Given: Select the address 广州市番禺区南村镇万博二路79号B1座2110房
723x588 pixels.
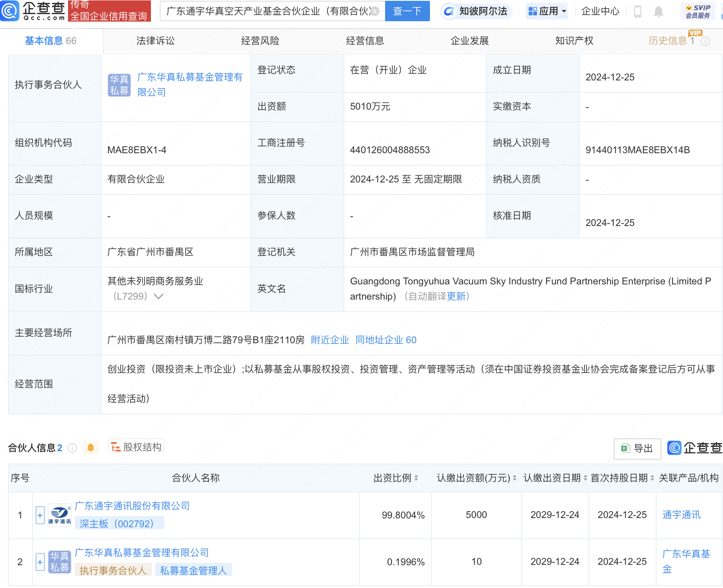Looking at the screenshot, I should [206, 340].
